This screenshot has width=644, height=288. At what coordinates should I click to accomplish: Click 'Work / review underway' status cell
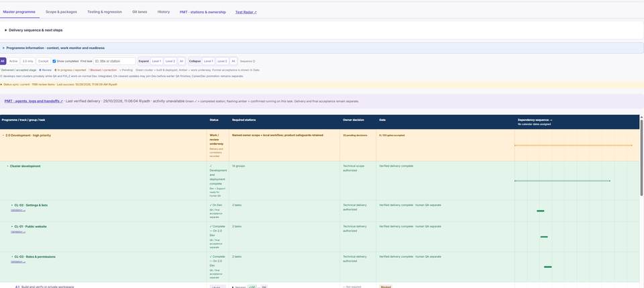[217, 140]
